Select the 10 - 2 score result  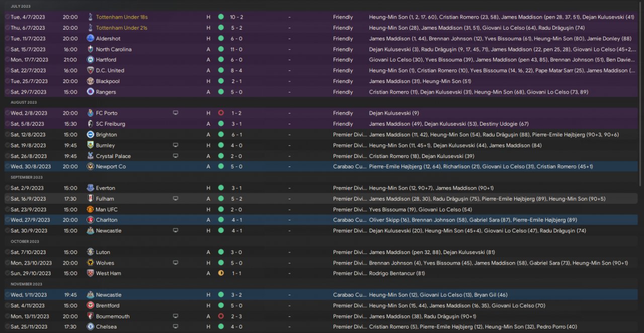tap(237, 17)
